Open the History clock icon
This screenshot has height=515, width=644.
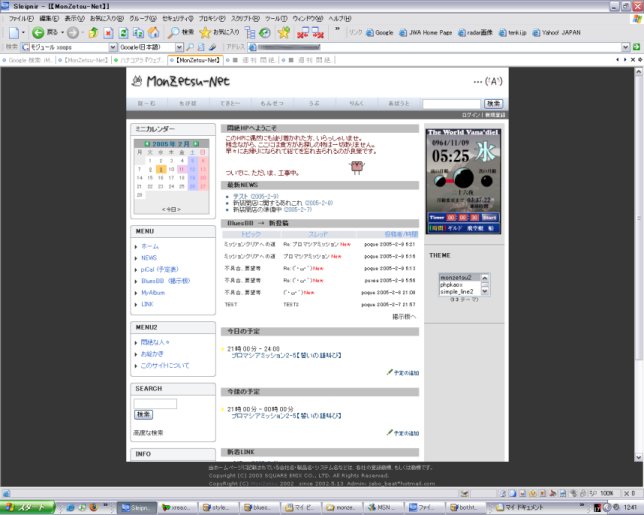(x=265, y=32)
